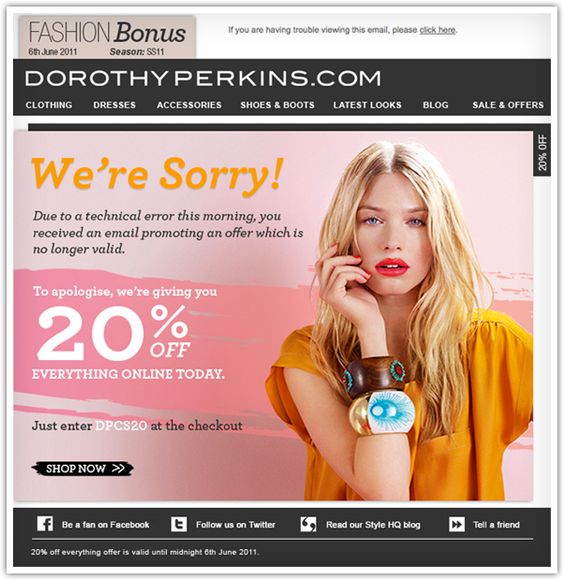Click the 'Tell a friend' link
This screenshot has height=580, width=564.
[496, 525]
